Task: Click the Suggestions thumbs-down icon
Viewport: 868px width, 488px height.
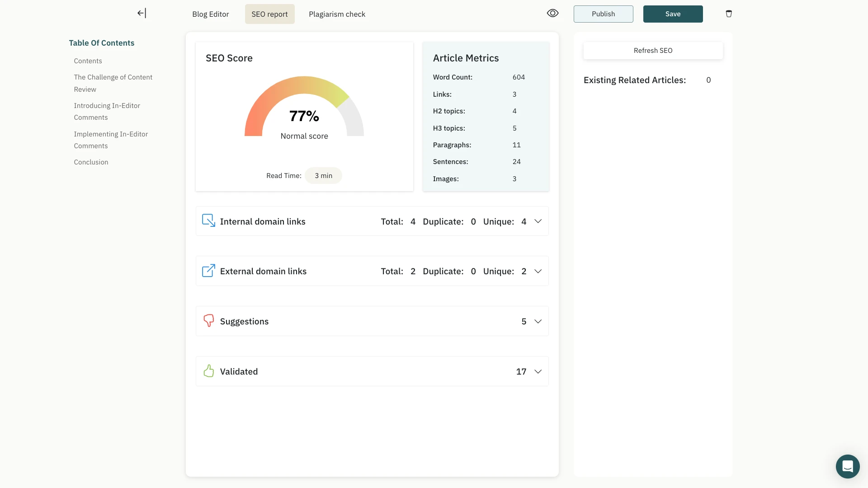Action: pos(208,320)
